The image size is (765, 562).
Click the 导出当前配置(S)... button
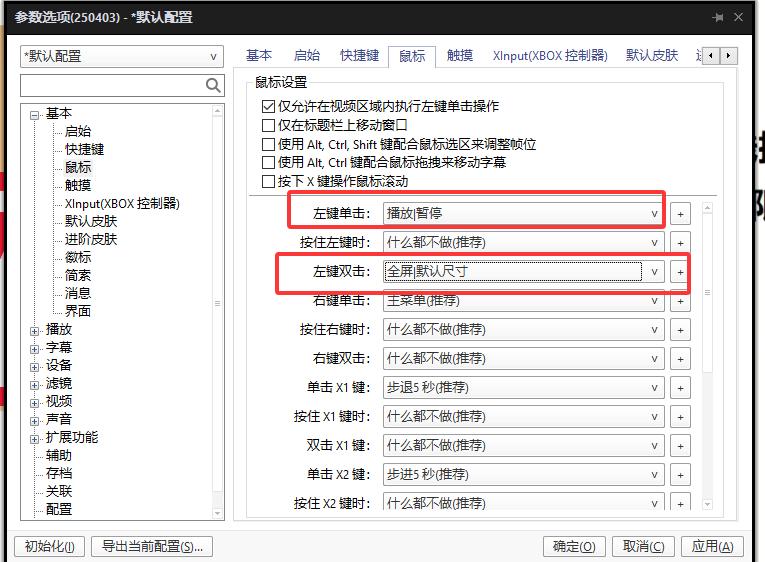coord(152,546)
